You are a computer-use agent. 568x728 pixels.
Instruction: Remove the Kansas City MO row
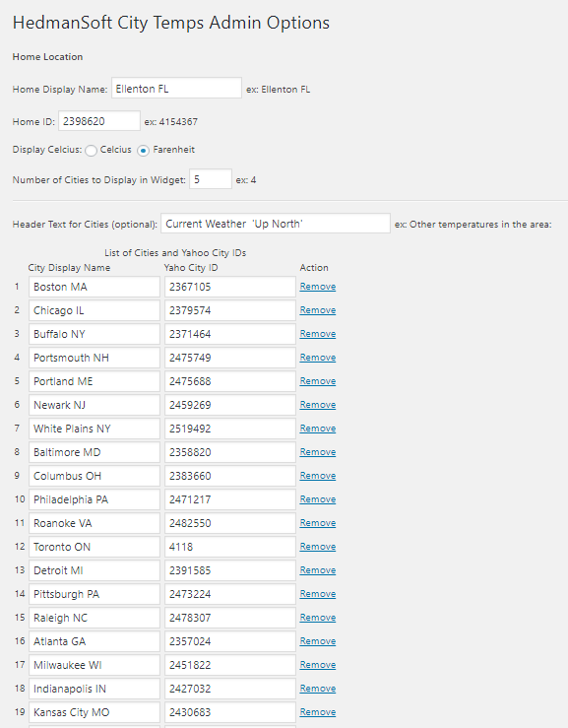point(318,712)
